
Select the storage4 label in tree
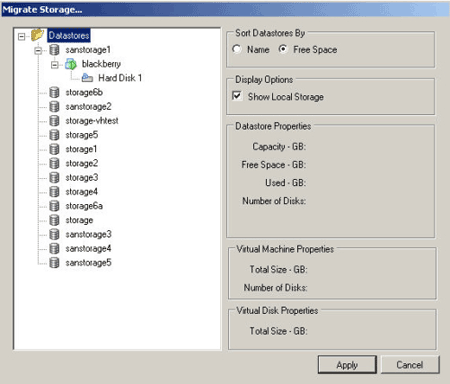pos(81,192)
